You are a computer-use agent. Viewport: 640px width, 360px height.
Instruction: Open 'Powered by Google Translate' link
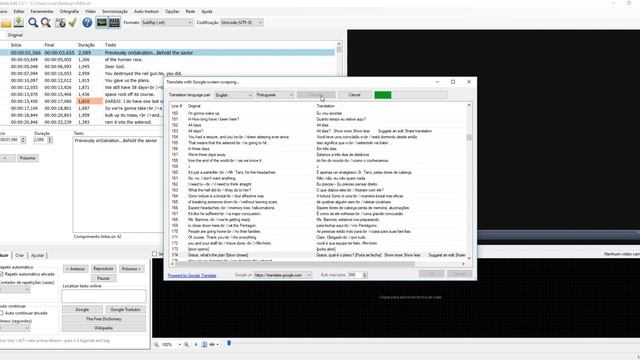point(192,276)
